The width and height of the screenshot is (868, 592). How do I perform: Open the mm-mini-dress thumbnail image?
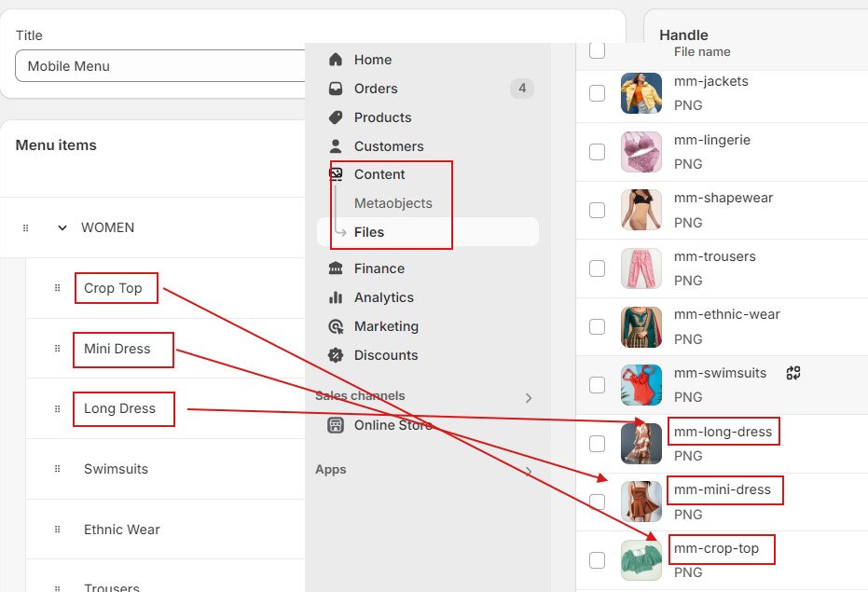pos(641,502)
